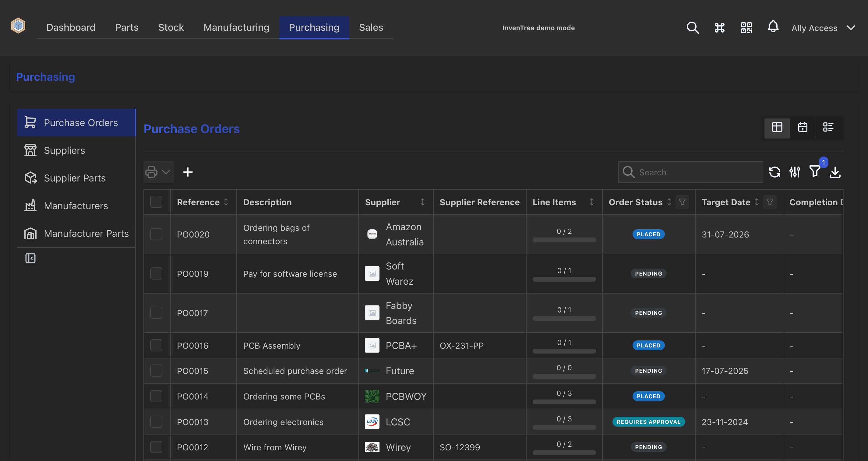Filter by Order Status column funnel
Viewport: 868px width, 461px height.
pyautogui.click(x=682, y=202)
